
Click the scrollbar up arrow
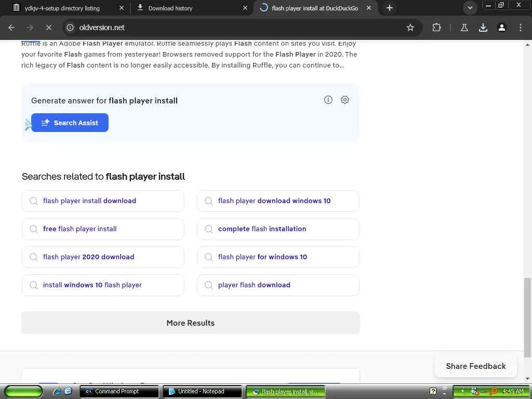click(x=528, y=45)
